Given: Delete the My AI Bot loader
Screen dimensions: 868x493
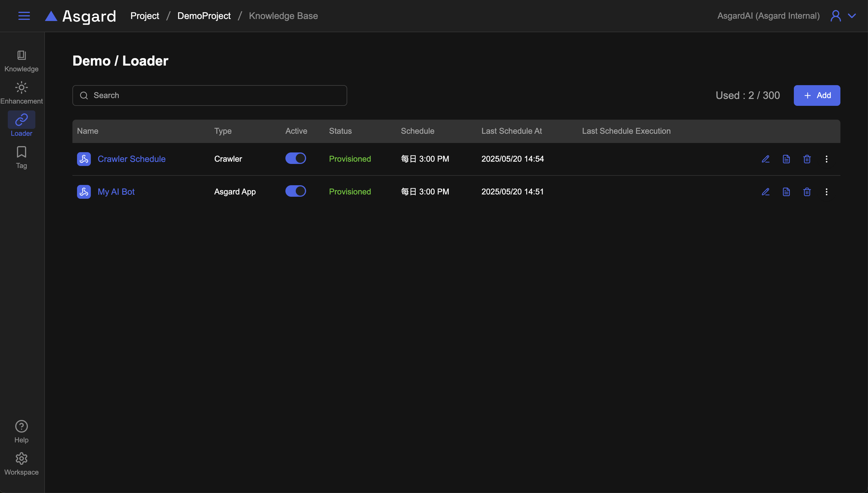Looking at the screenshot, I should [x=807, y=192].
